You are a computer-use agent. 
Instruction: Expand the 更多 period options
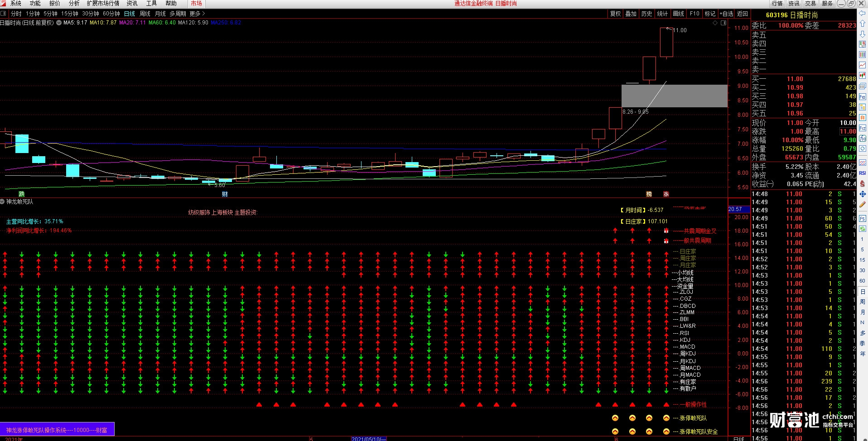pos(197,14)
